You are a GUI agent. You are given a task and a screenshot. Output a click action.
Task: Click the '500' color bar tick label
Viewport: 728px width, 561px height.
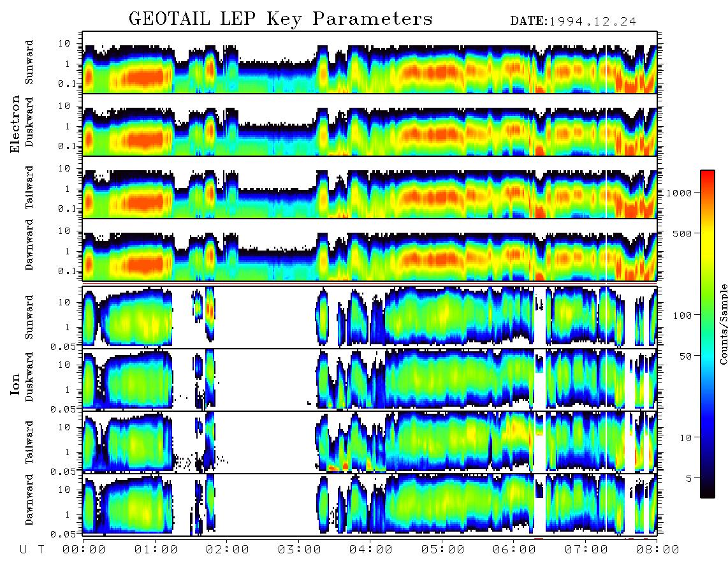[682, 233]
